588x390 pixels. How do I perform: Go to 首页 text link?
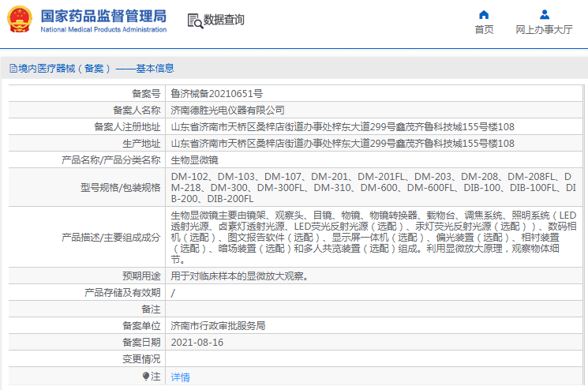484,30
